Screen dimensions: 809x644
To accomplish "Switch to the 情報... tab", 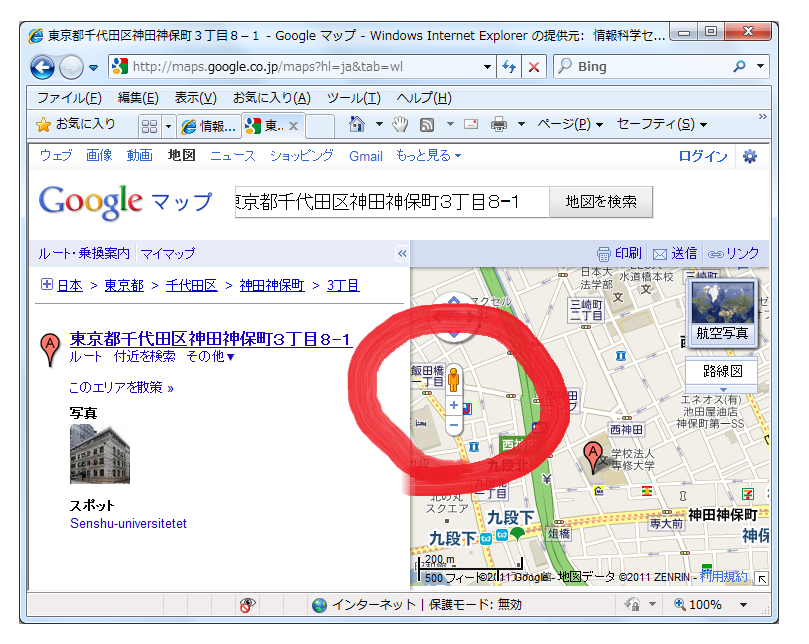I will [x=209, y=125].
